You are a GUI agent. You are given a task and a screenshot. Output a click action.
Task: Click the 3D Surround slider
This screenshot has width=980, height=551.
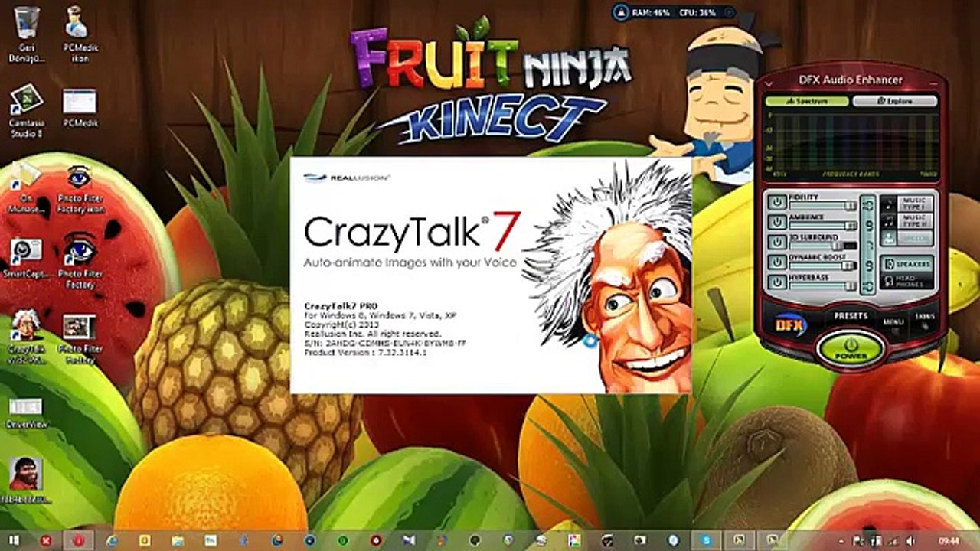824,246
